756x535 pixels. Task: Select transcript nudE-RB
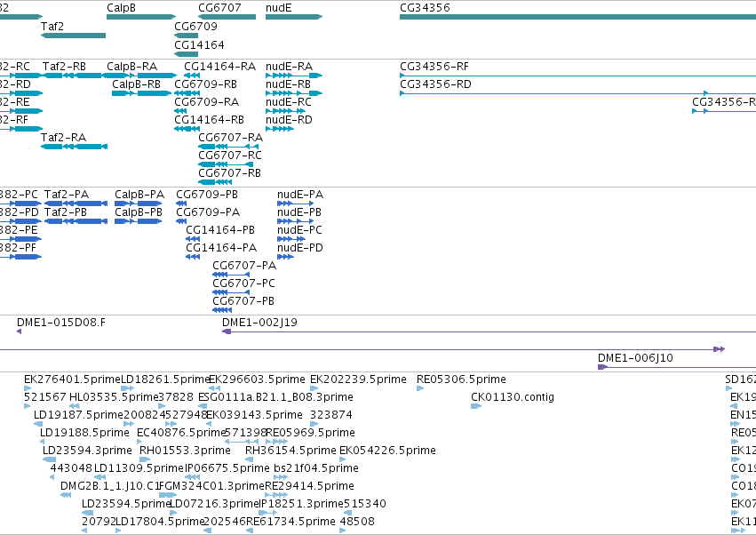[x=289, y=84]
